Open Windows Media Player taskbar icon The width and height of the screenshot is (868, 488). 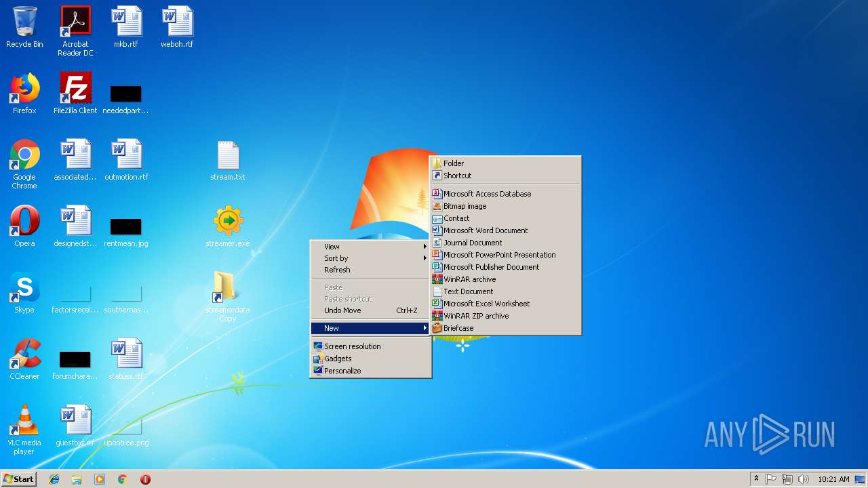pyautogui.click(x=100, y=479)
